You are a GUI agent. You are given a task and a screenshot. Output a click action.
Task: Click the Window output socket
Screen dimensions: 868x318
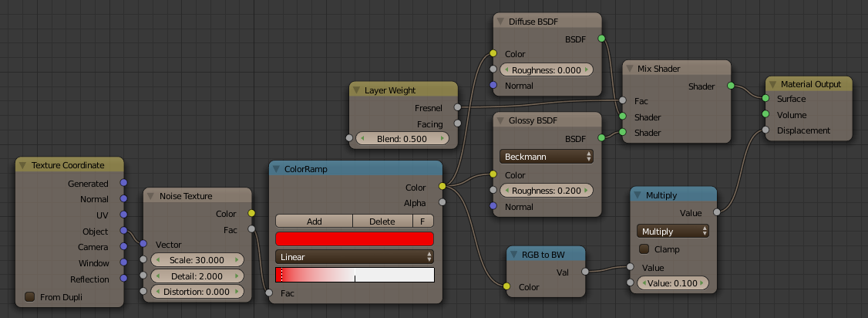123,262
